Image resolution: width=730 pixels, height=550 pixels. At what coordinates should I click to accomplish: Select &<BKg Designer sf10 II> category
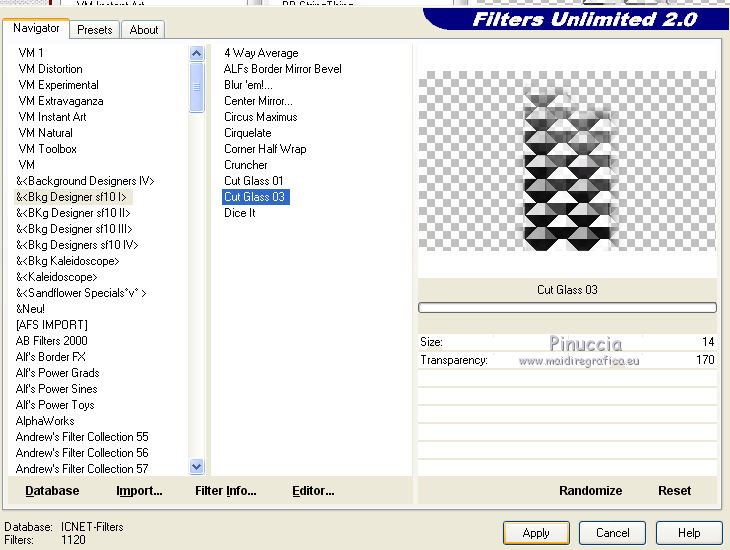73,213
